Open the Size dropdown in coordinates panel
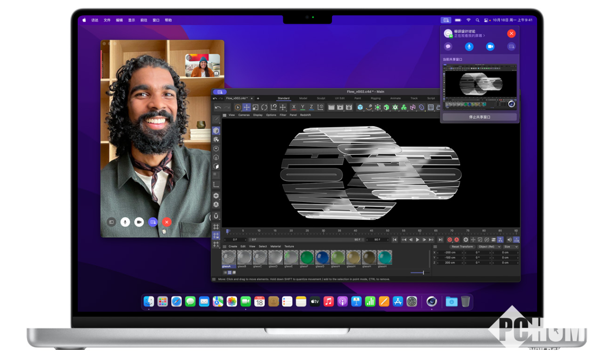Screen dimensions: 606x364 coord(510,247)
